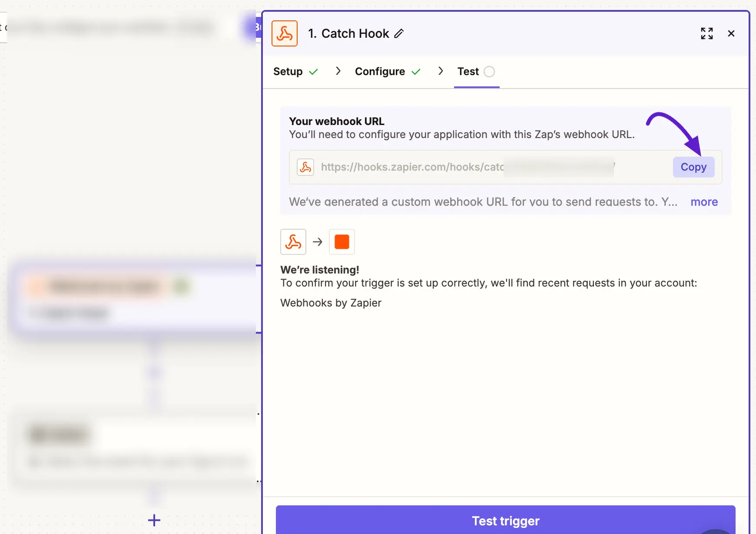The image size is (756, 534).
Task: Add a step with the plus icon
Action: [154, 520]
